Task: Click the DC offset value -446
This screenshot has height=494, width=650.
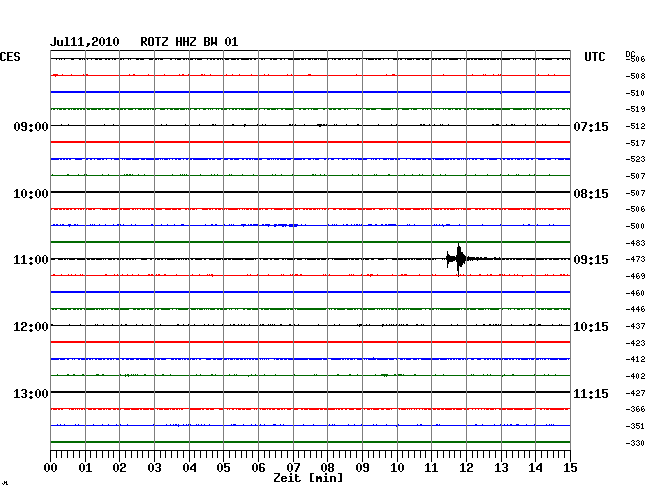Action: click(x=635, y=310)
